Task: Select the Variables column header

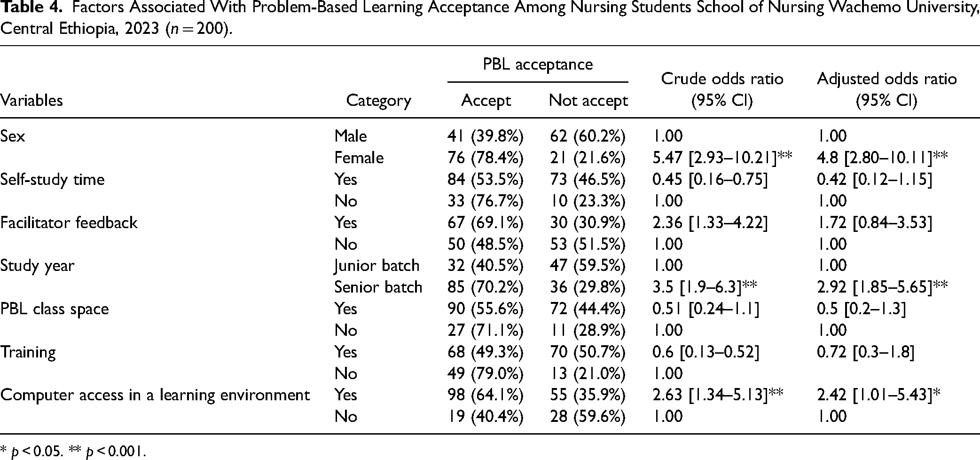Action: point(31,100)
